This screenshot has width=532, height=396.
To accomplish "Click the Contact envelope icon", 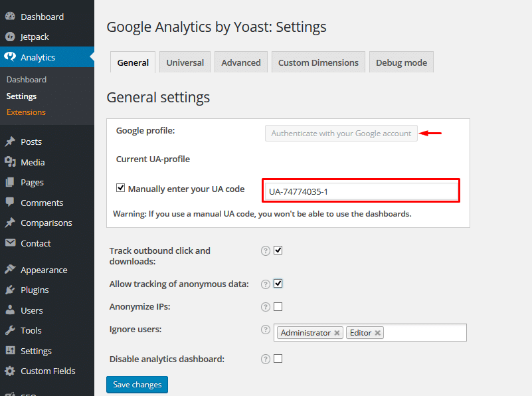I will (10, 243).
